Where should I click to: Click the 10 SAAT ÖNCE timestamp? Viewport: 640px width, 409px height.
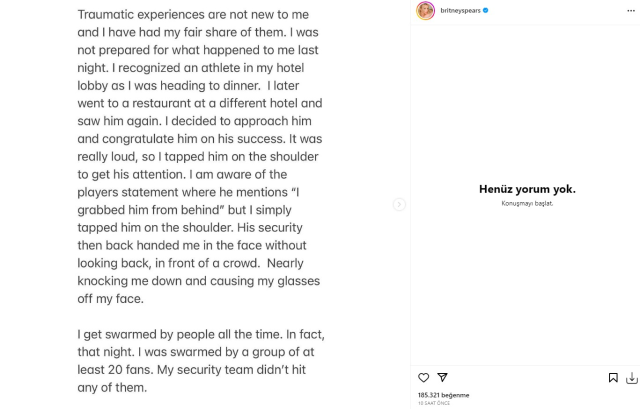click(434, 403)
